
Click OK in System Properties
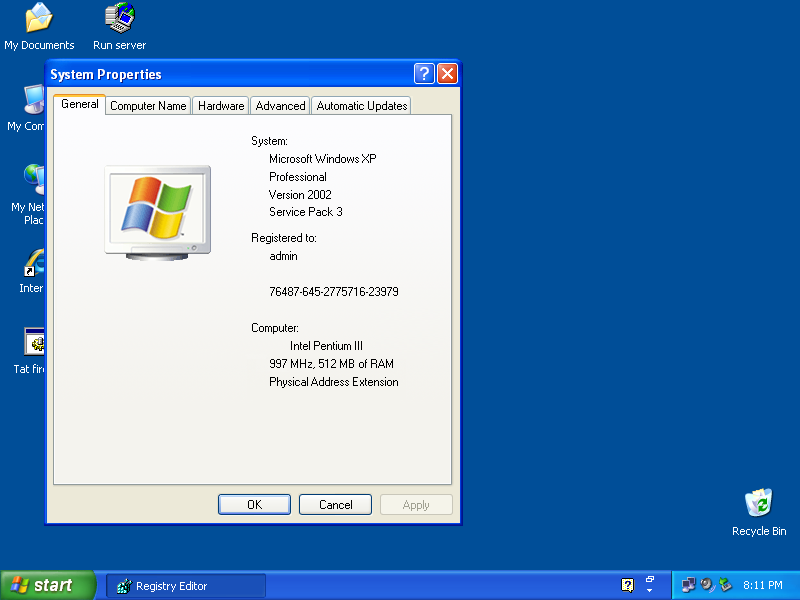[x=254, y=504]
